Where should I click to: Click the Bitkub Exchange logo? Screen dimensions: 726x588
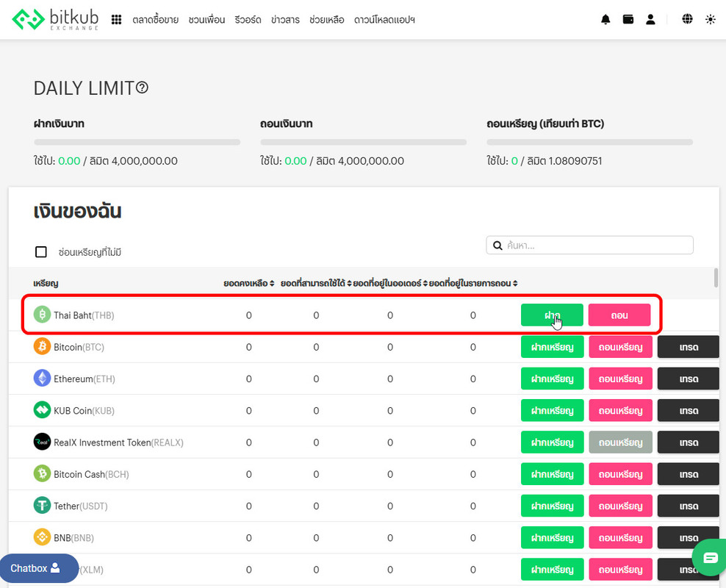(55, 19)
